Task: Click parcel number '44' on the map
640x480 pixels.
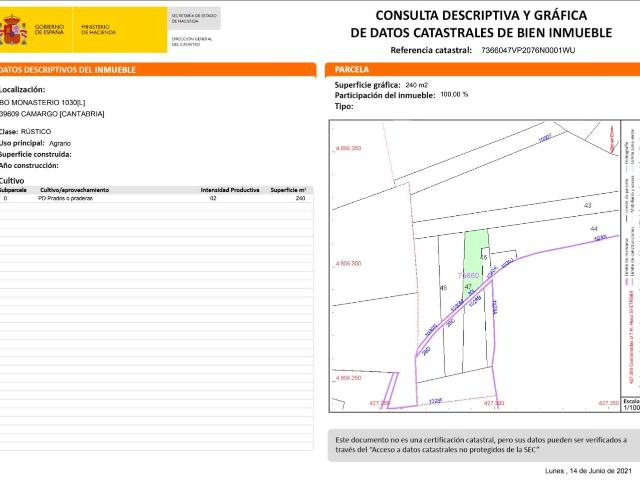Action: [594, 229]
